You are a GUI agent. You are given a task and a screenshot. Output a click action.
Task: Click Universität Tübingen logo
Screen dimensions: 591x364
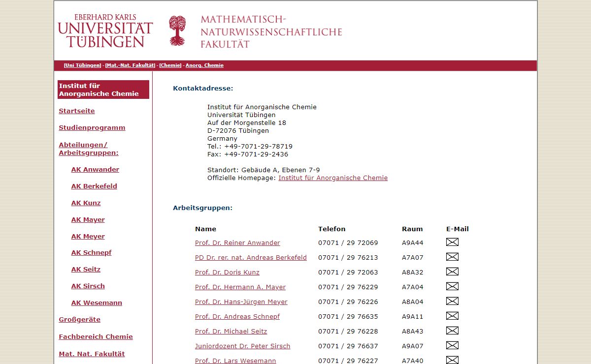tap(105, 31)
